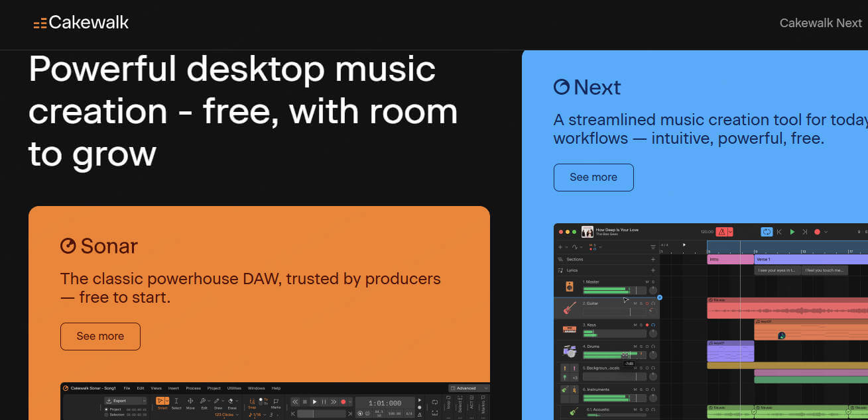
Task: Open the Insert menu in Sonar
Action: pyautogui.click(x=173, y=388)
